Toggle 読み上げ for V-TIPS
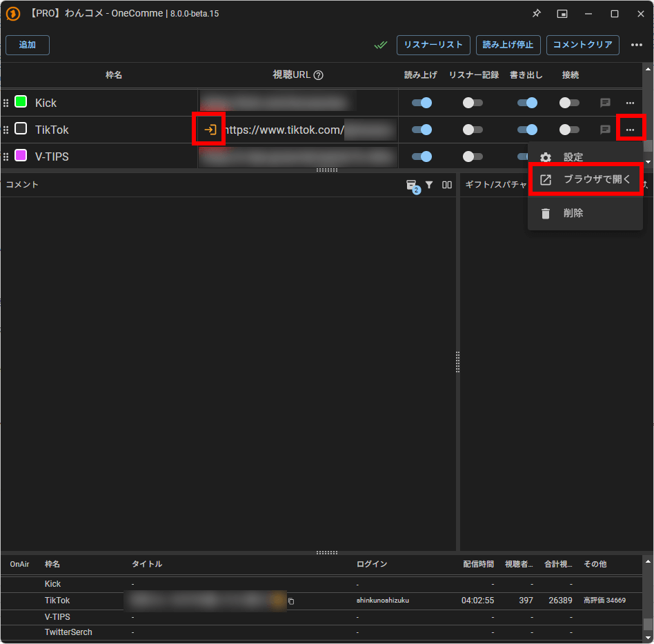Image resolution: width=654 pixels, height=644 pixels. click(x=422, y=157)
